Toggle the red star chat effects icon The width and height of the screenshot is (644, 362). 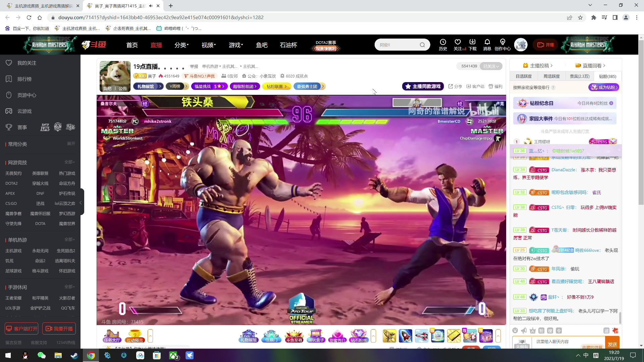(615, 330)
